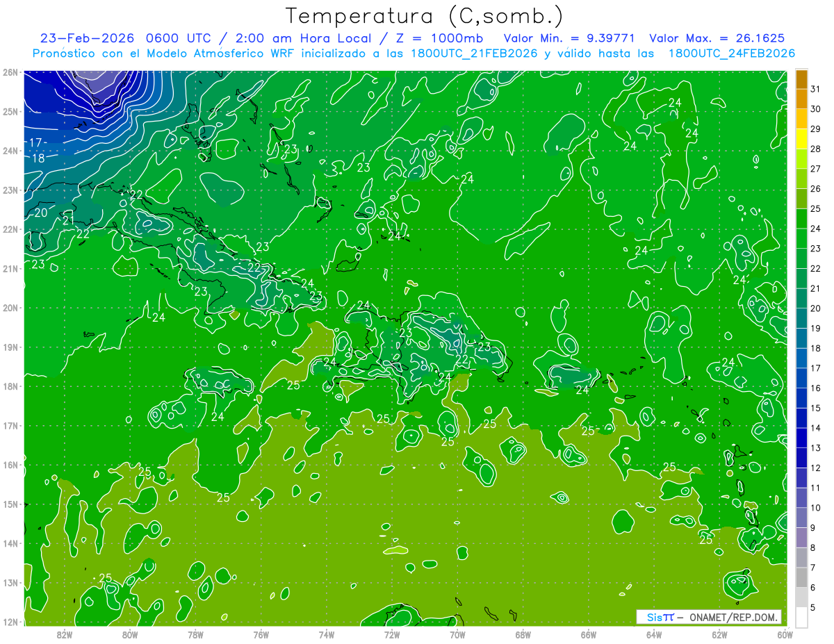Screen dimensions: 834x644
Task: Click the longitude axis label 82W
Action: coord(64,634)
